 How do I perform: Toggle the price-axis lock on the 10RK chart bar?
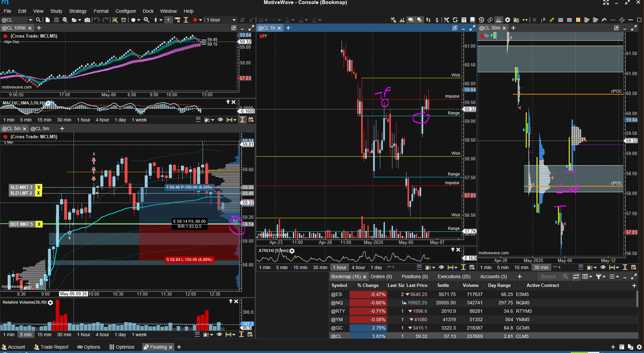[x=242, y=120]
